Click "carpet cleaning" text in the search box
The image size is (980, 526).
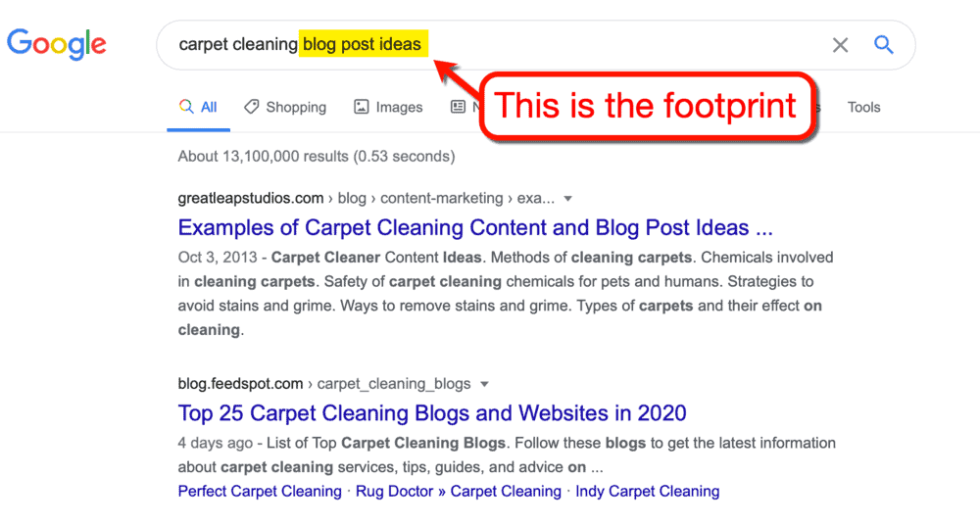(238, 44)
